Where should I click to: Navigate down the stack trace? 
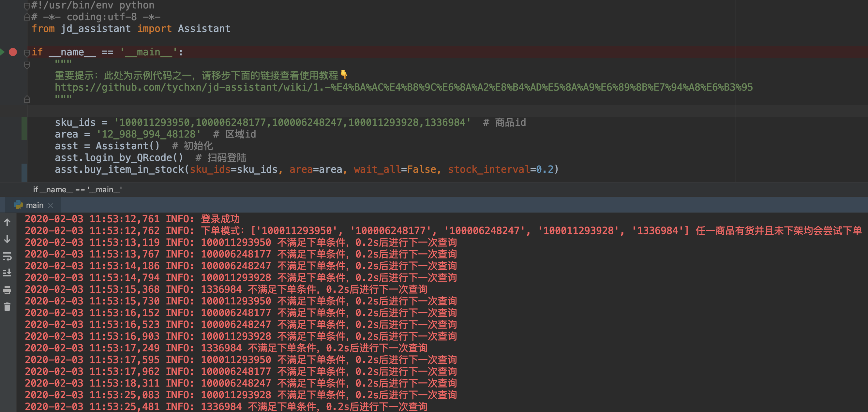(x=7, y=240)
